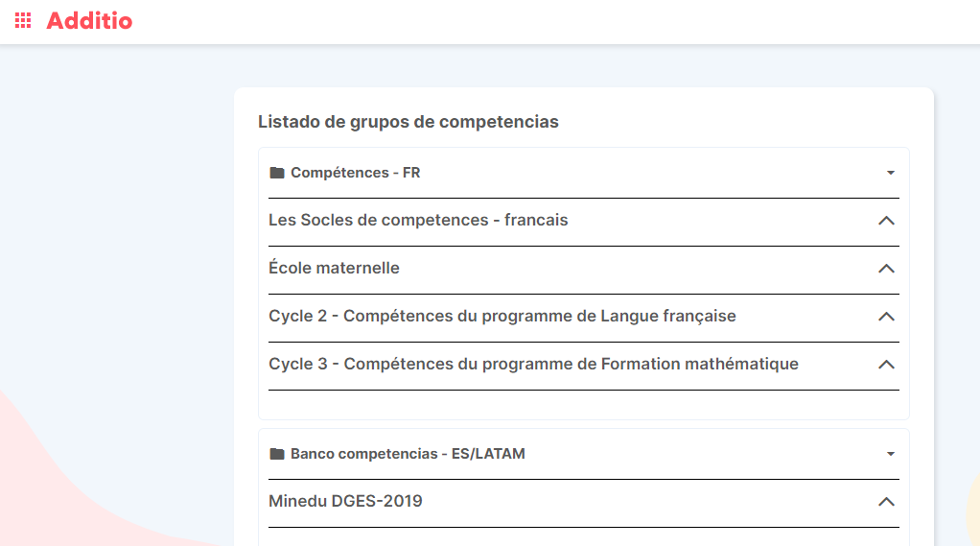Click the Additio logo
This screenshot has width=980, height=546.
point(89,20)
